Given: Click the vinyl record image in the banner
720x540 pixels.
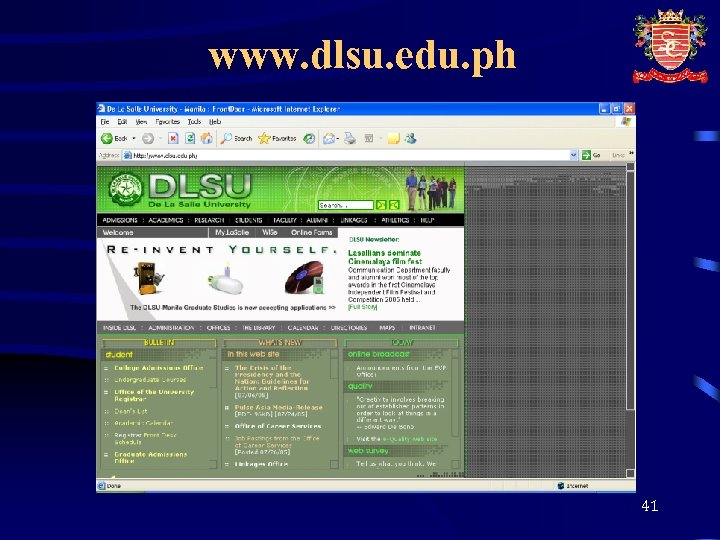Looking at the screenshot, I should tap(304, 277).
